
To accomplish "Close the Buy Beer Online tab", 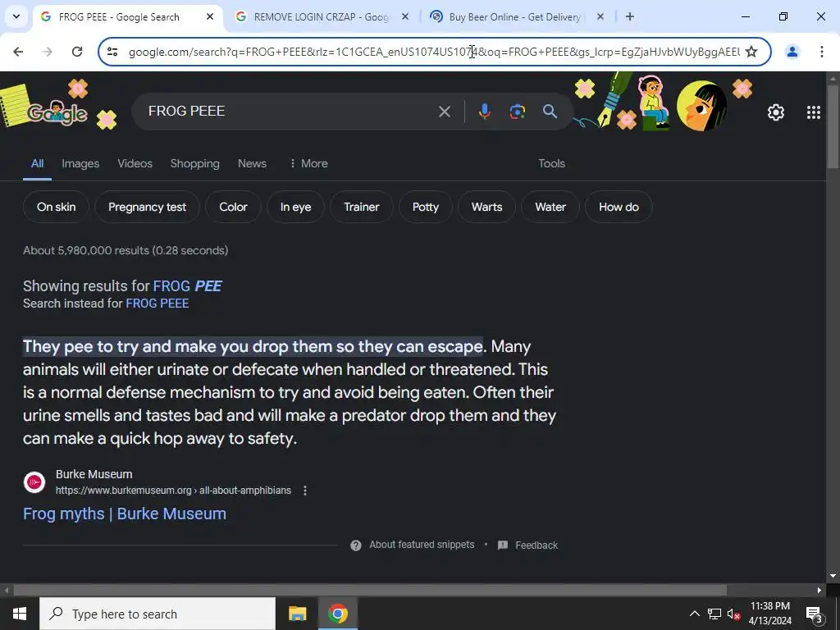I will point(600,16).
